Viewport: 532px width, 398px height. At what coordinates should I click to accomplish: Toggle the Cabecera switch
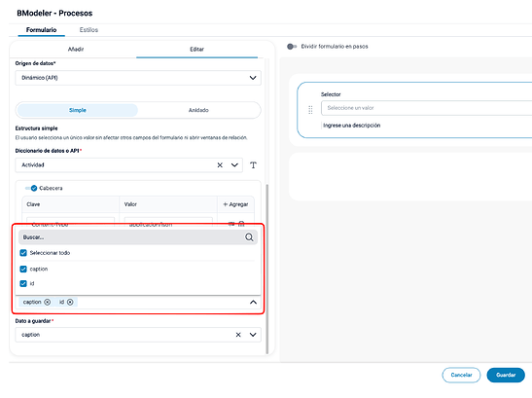click(31, 188)
